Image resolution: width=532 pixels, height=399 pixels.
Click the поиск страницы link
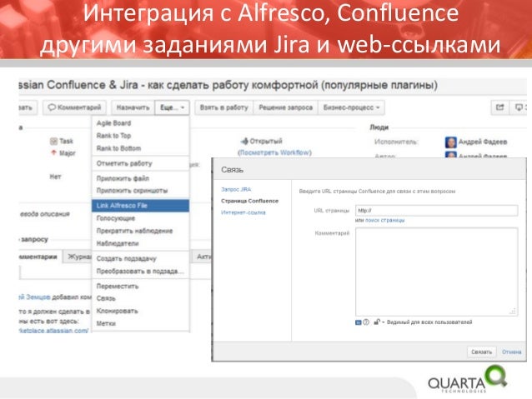coord(384,221)
